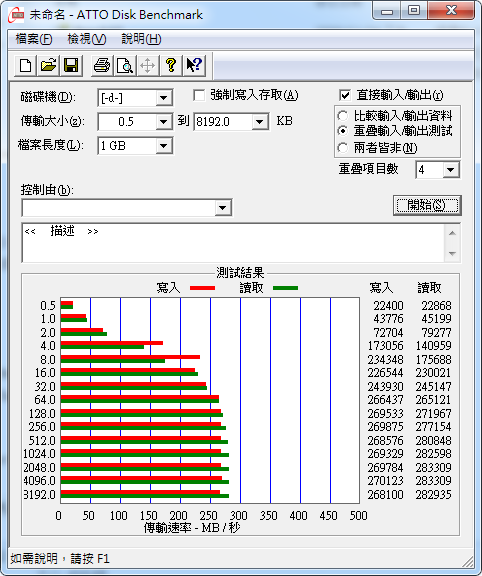Save results with the floppy disk icon

(71, 66)
